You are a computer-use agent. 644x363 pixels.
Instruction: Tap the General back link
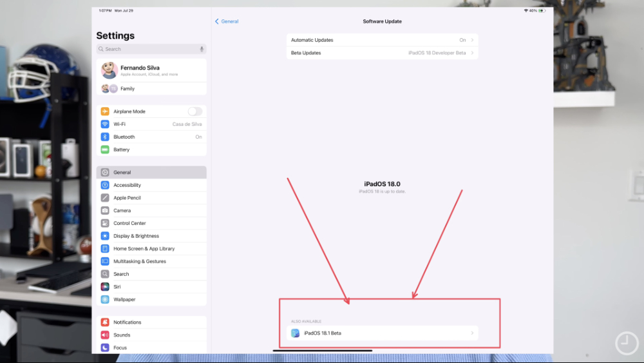[230, 21]
